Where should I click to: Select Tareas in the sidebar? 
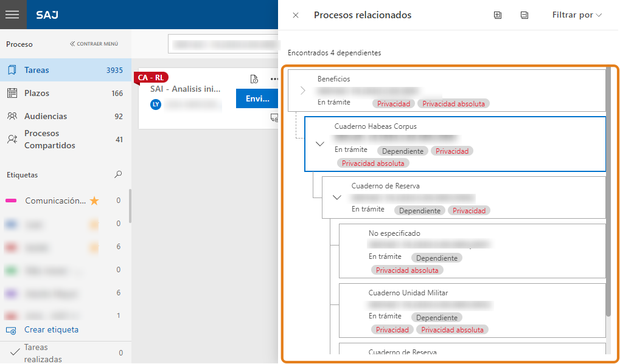(37, 70)
